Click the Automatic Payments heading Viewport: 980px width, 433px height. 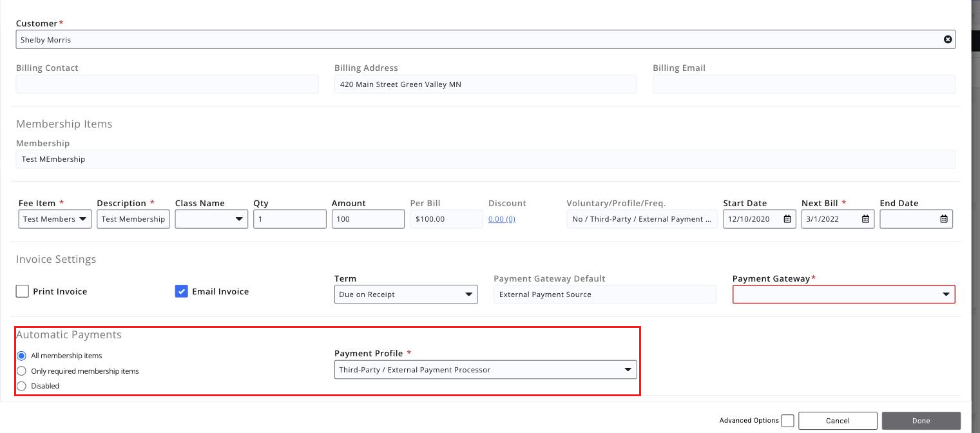(x=69, y=334)
